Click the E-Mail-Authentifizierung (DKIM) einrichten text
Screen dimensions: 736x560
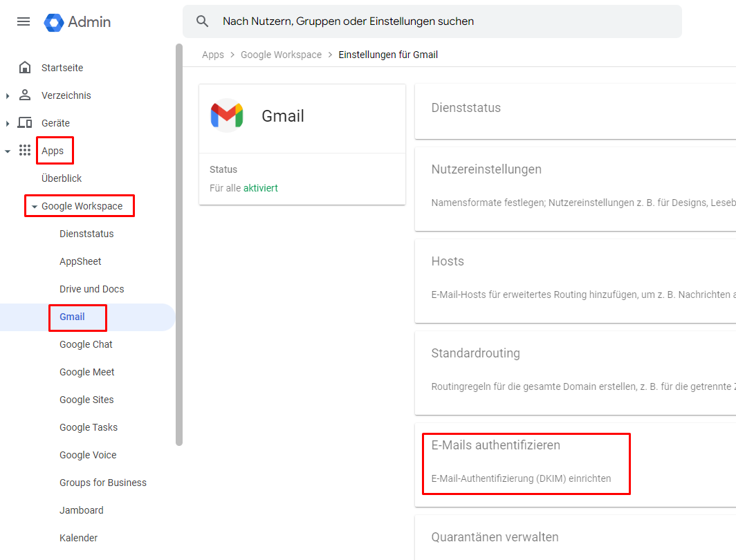click(x=521, y=478)
